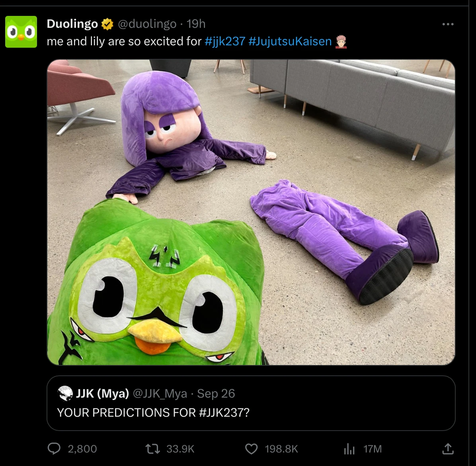
Task: Click the 2,800 reply count
Action: [82, 449]
